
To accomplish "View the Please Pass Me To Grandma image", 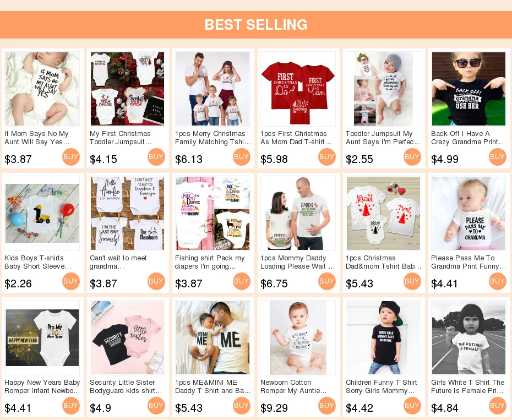I will [469, 213].
